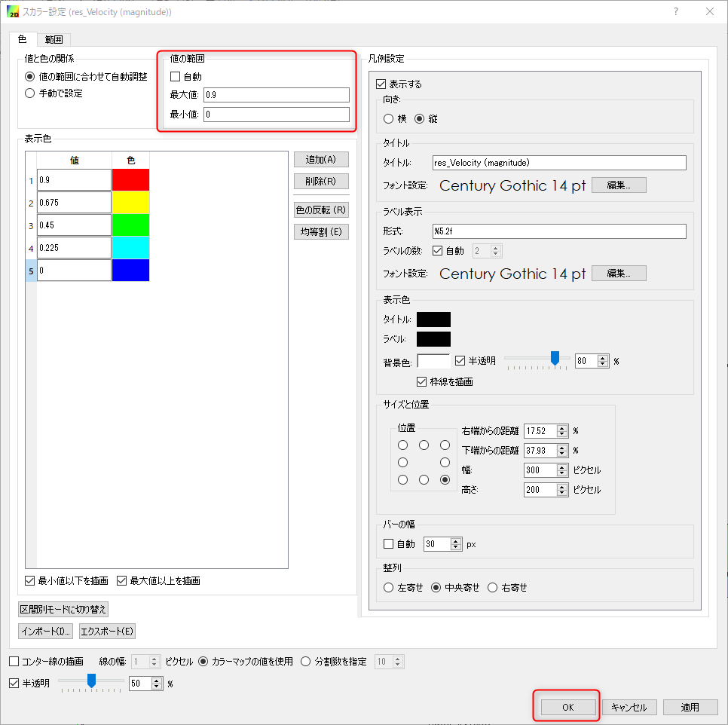The image size is (728, 725).
Task: Select 右寄せ alignment radio button
Action: (x=493, y=588)
